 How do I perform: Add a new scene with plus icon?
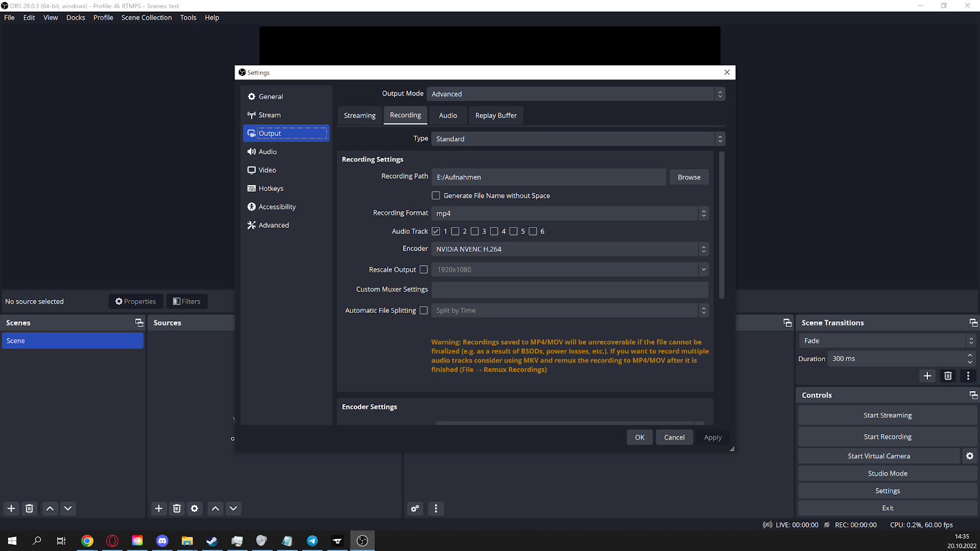point(11,508)
